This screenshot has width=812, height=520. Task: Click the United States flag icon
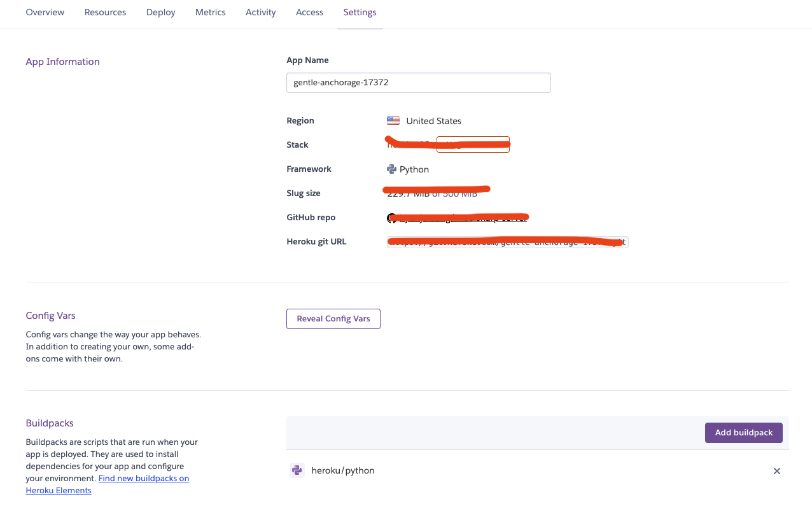pyautogui.click(x=393, y=121)
